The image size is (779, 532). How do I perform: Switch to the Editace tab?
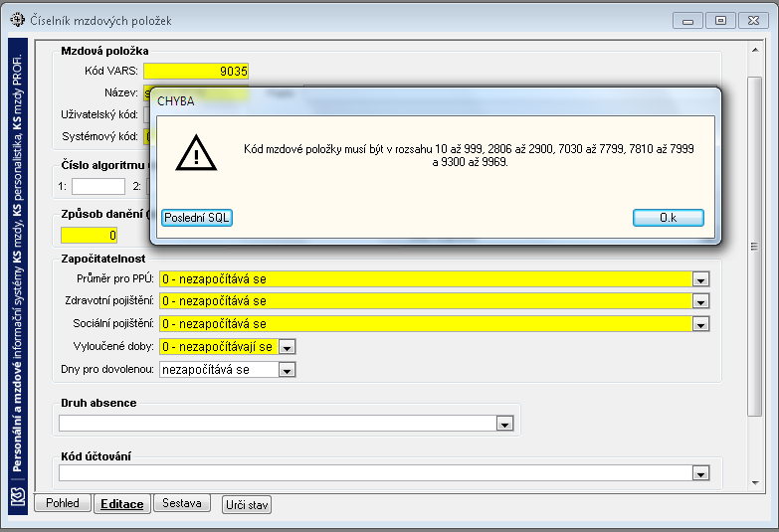122,504
